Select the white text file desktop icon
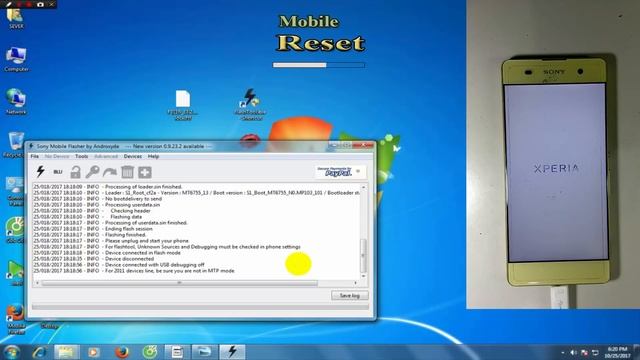640x360 pixels. coord(183,105)
